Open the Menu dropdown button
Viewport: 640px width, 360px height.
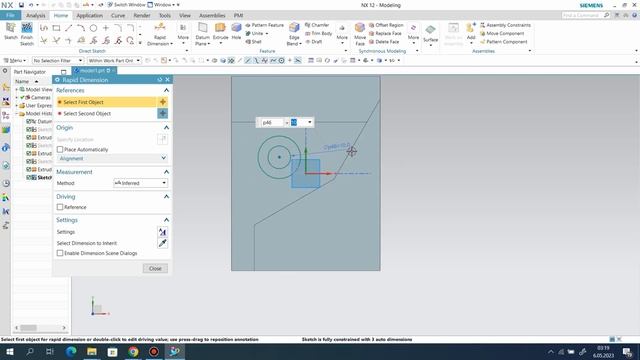[x=15, y=60]
